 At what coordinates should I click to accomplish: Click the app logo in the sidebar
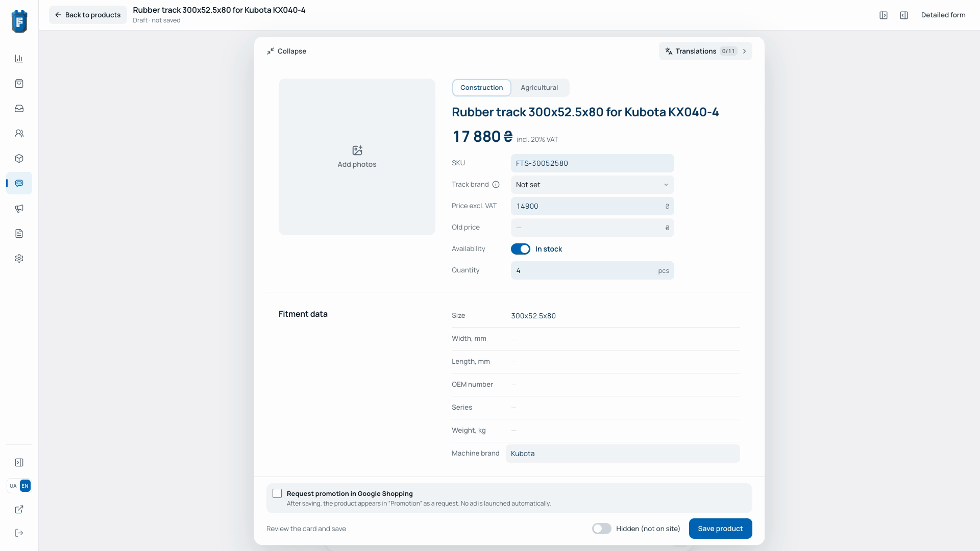pyautogui.click(x=19, y=21)
